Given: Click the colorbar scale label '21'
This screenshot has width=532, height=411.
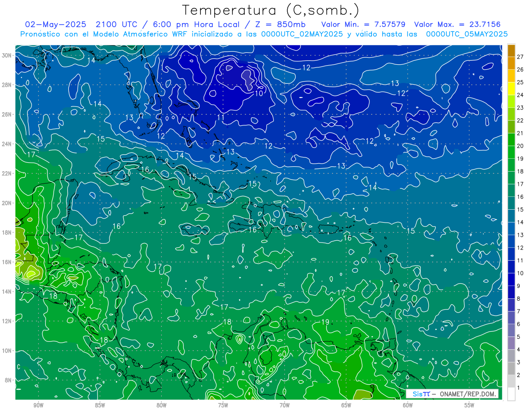Looking at the screenshot, I should (520, 133).
